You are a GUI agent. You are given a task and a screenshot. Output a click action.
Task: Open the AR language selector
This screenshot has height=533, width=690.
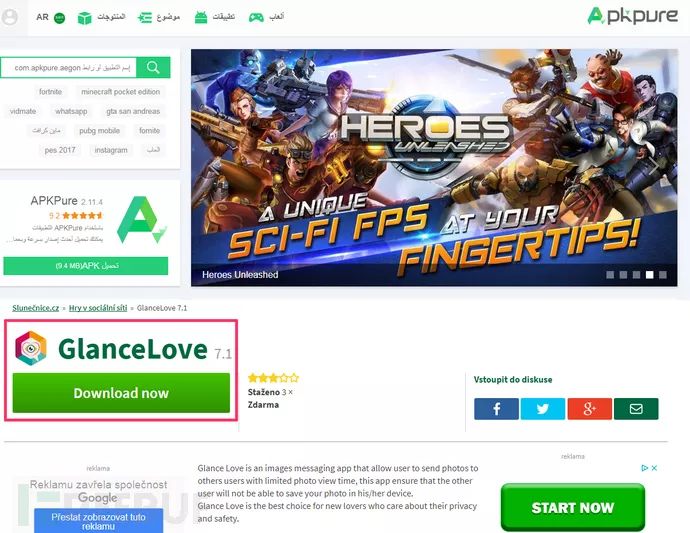[50, 17]
